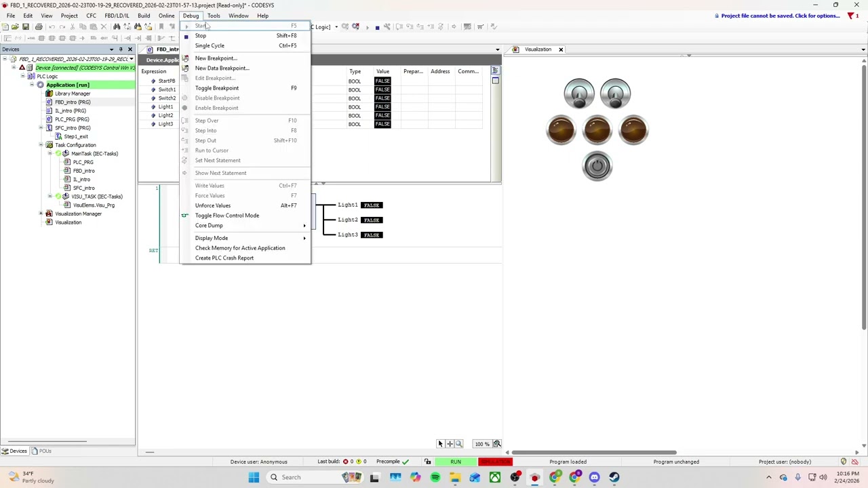868x488 pixels.
Task: Collapse the PLC Logic tree node
Action: (22, 77)
